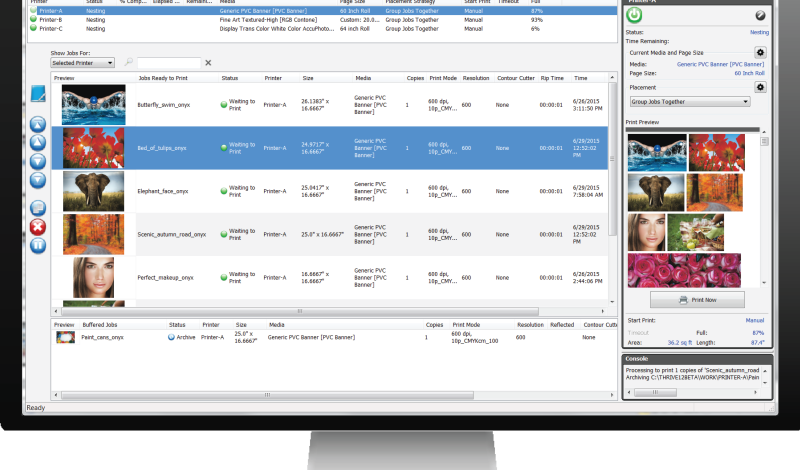This screenshot has height=470, width=800.
Task: Click green status dot of Printer-C
Action: pyautogui.click(x=34, y=29)
